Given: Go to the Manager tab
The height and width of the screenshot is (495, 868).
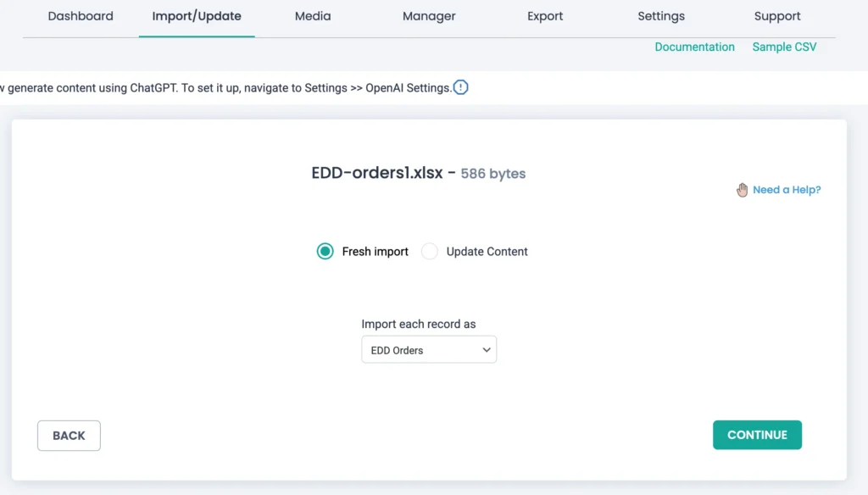Looking at the screenshot, I should 428,15.
